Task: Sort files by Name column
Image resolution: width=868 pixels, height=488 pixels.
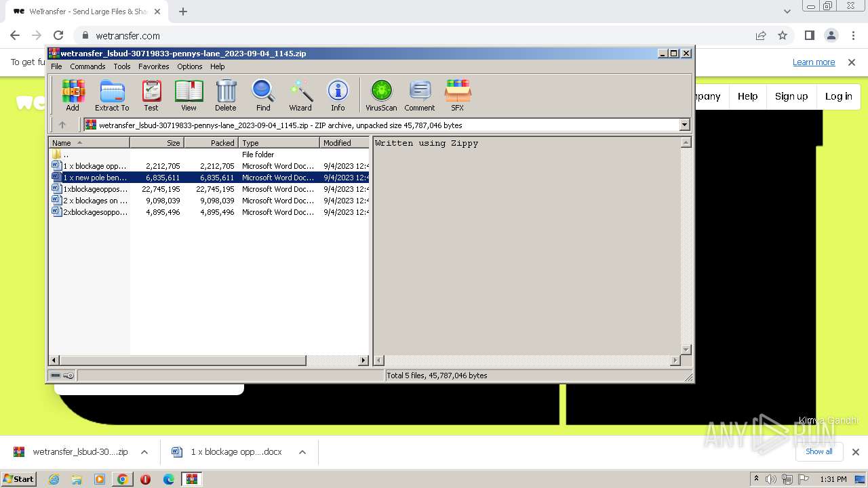Action: click(89, 143)
